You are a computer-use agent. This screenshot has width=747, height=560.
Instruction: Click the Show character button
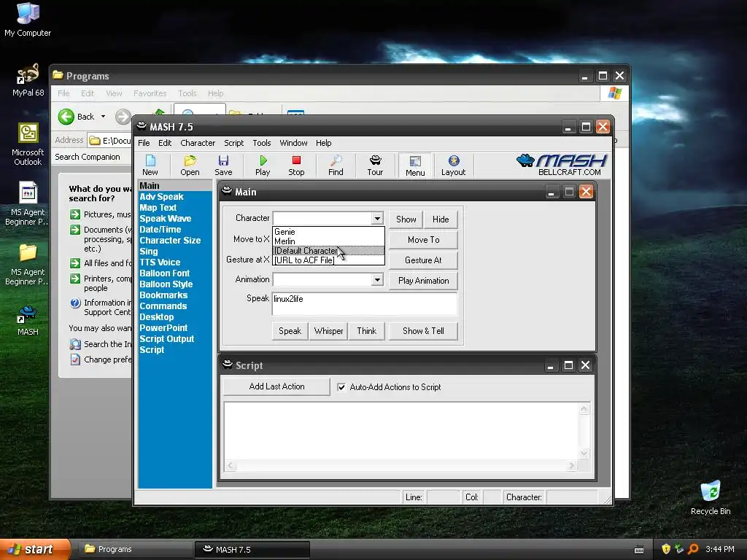click(406, 219)
